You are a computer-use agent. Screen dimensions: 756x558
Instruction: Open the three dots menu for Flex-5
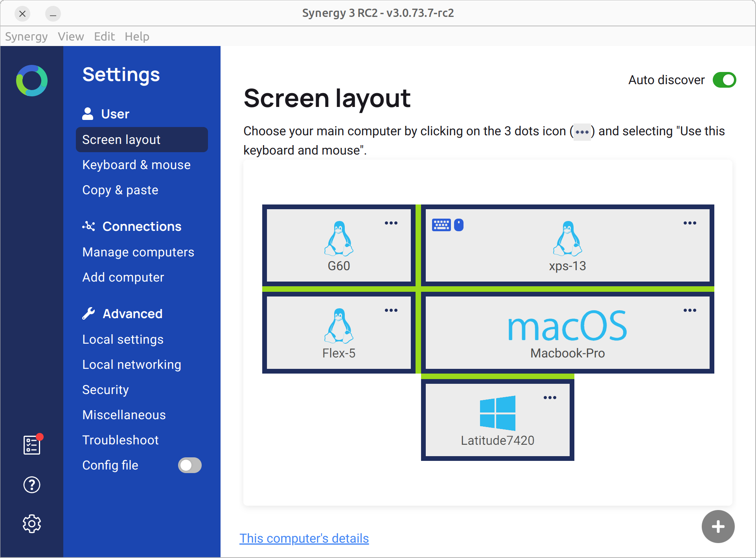(391, 310)
